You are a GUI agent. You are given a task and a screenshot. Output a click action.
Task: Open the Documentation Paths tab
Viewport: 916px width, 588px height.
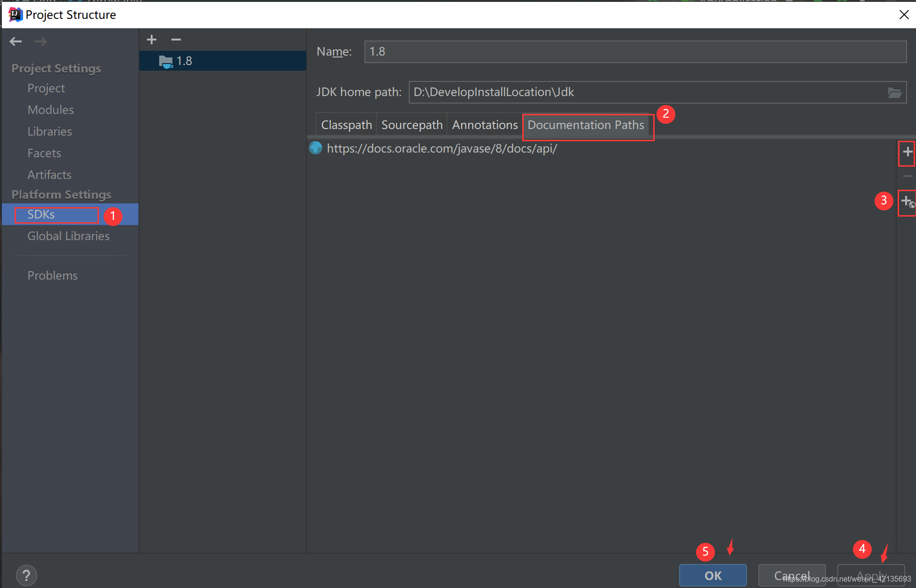[585, 125]
